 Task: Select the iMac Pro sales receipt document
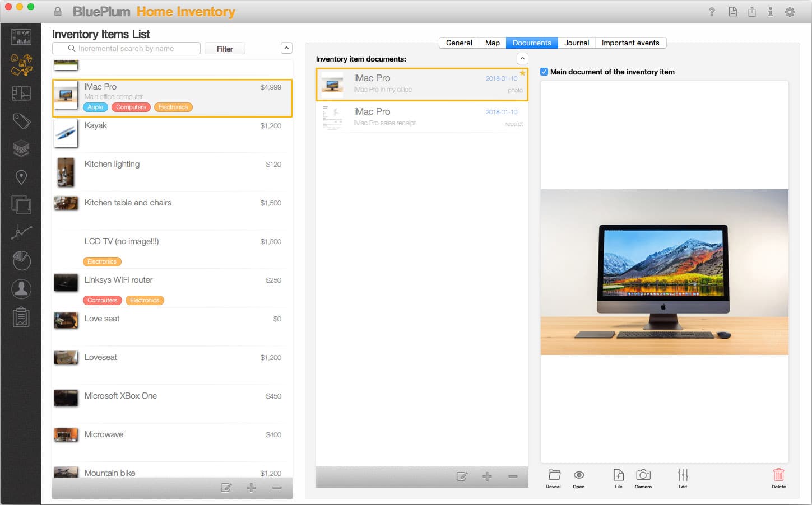pos(422,117)
